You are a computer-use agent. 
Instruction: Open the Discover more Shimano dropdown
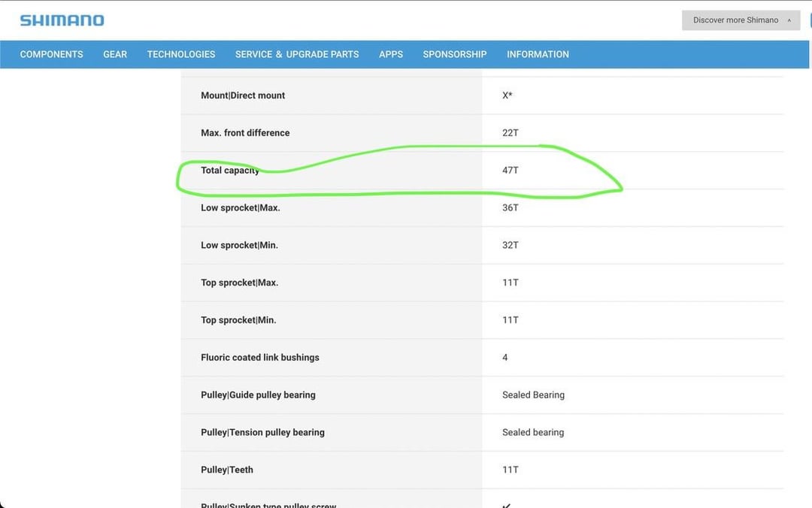pos(741,20)
